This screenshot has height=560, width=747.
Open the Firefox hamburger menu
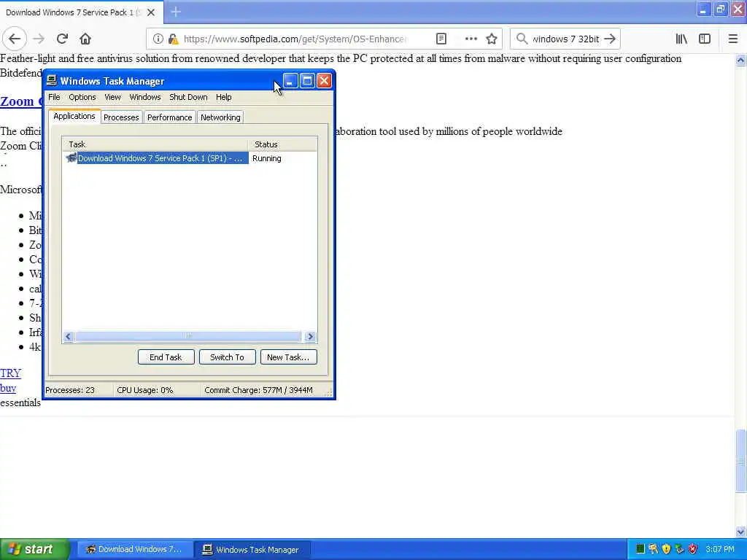coord(732,39)
